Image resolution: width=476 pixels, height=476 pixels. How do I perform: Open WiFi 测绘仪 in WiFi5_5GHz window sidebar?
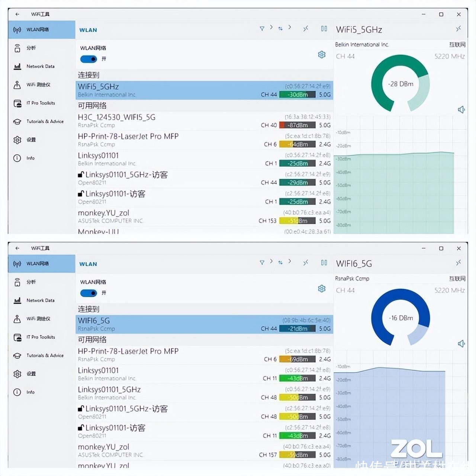pos(42,85)
